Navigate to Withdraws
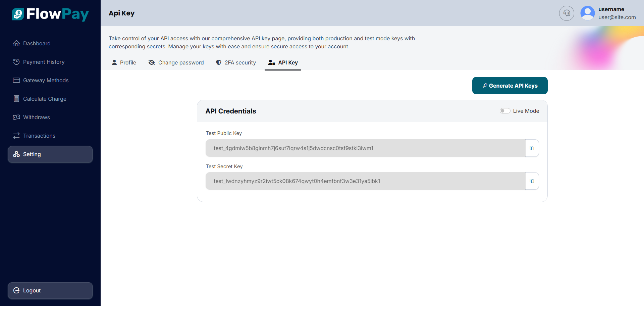644x332 pixels. pos(36,117)
